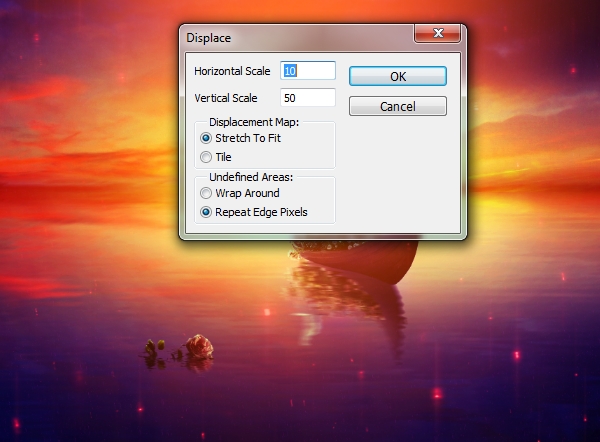Select the Repeat Edge Pixels radio button
This screenshot has width=600, height=442.
tap(206, 212)
